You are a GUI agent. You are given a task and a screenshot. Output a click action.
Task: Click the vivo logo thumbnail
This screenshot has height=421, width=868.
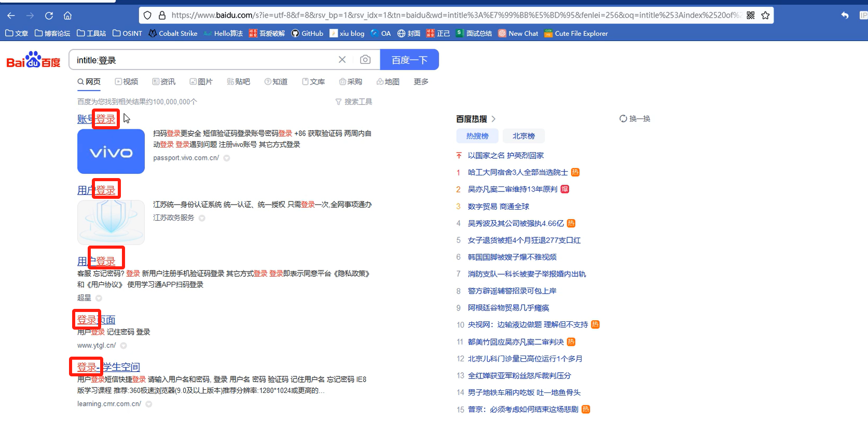click(x=111, y=152)
